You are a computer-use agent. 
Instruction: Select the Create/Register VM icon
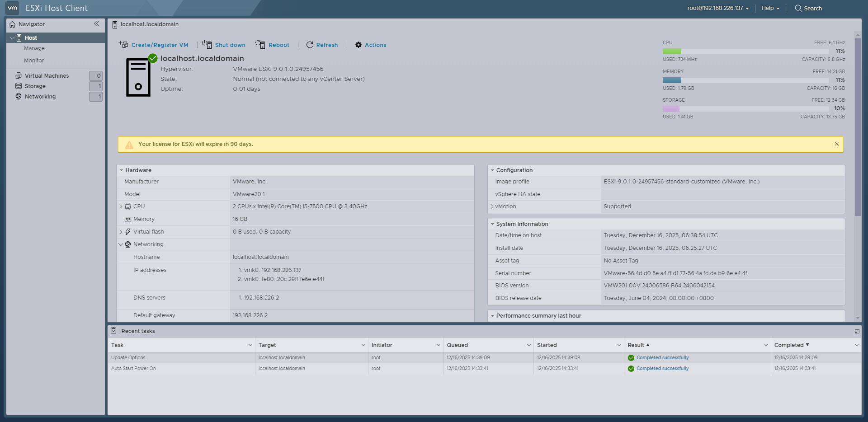[x=123, y=44]
